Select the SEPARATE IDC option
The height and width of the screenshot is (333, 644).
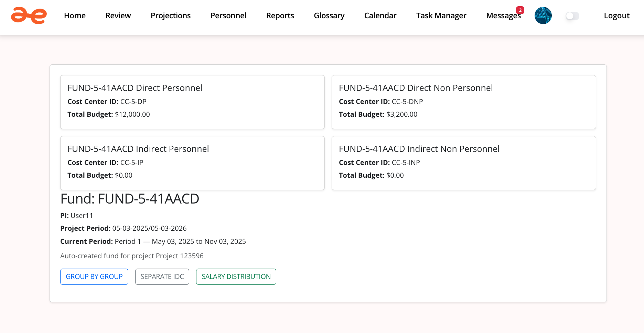click(x=162, y=277)
